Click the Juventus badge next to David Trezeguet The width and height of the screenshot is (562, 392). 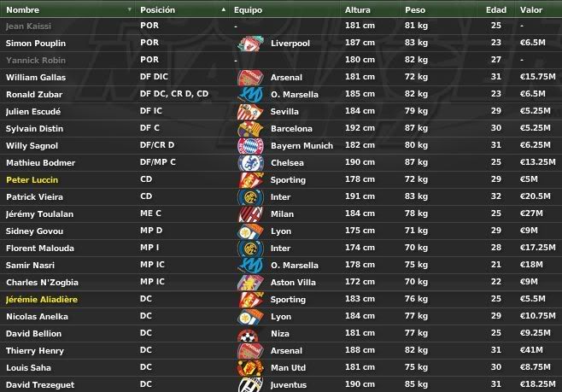250,385
